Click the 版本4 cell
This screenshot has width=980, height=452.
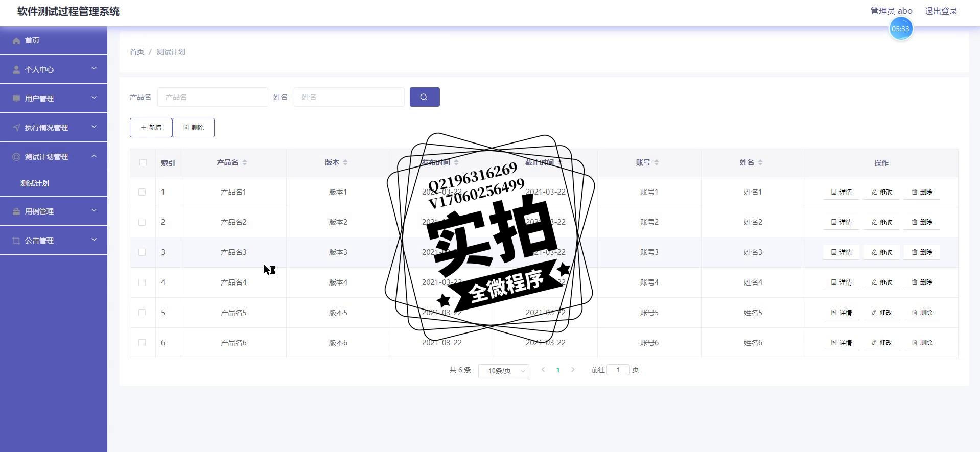click(x=338, y=282)
